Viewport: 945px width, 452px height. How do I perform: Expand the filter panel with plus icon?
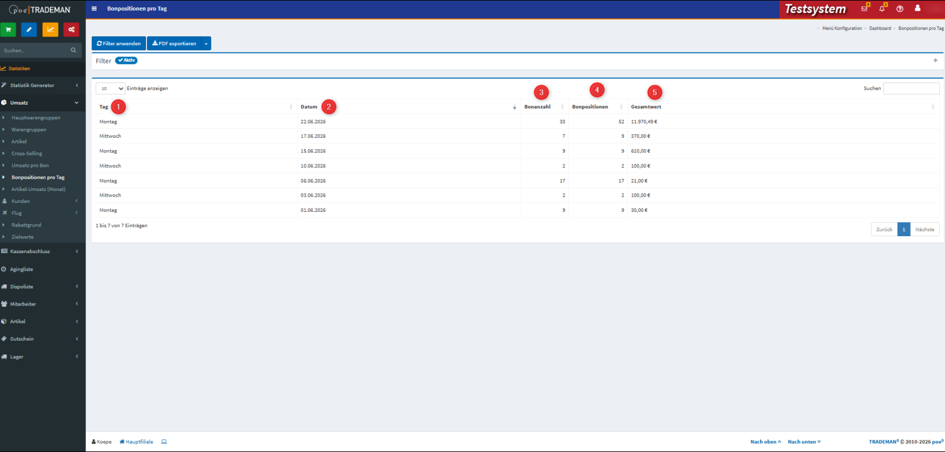(935, 60)
